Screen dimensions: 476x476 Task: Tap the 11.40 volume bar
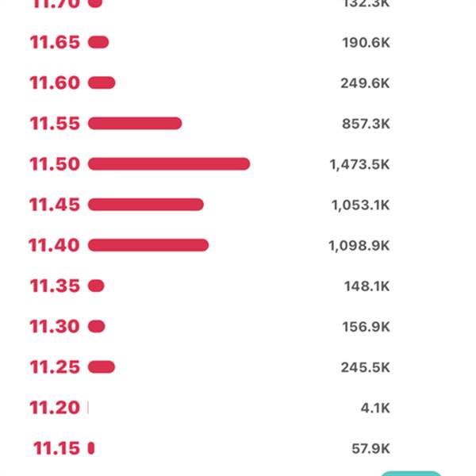click(148, 245)
